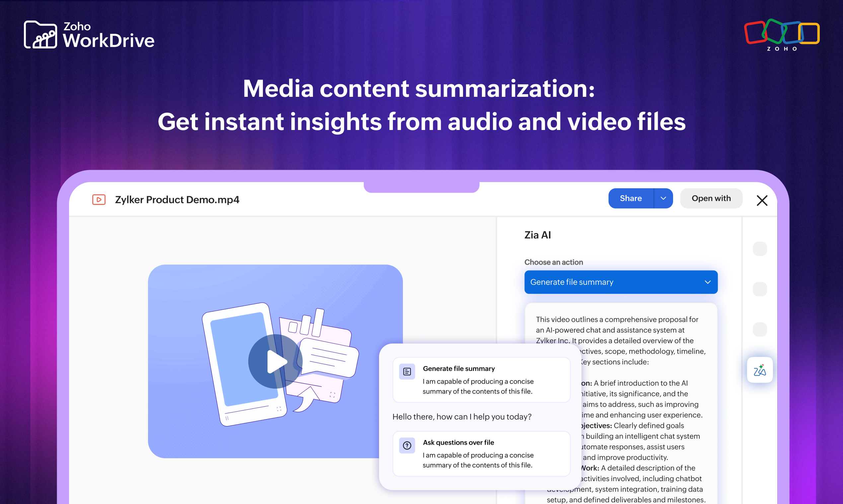This screenshot has height=504, width=843.
Task: Click the question mark icon for Ask questions over file
Action: (x=407, y=446)
